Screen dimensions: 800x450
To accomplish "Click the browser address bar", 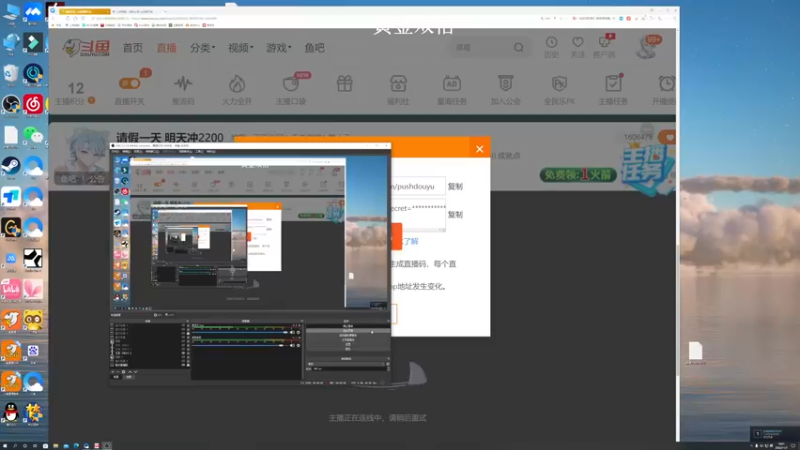I will tap(306, 18).
